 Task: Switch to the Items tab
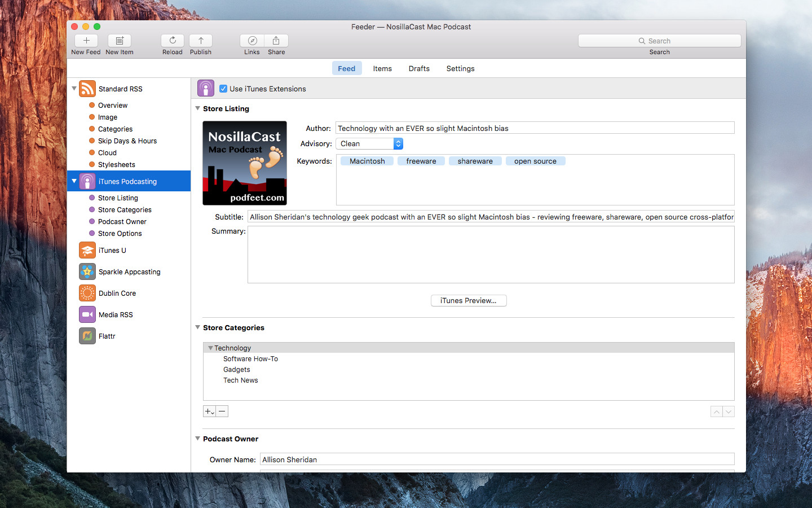tap(382, 68)
